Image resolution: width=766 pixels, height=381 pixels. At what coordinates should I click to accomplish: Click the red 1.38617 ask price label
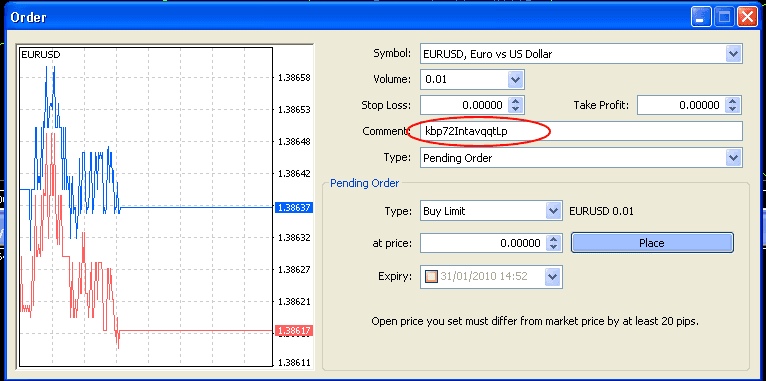point(294,331)
